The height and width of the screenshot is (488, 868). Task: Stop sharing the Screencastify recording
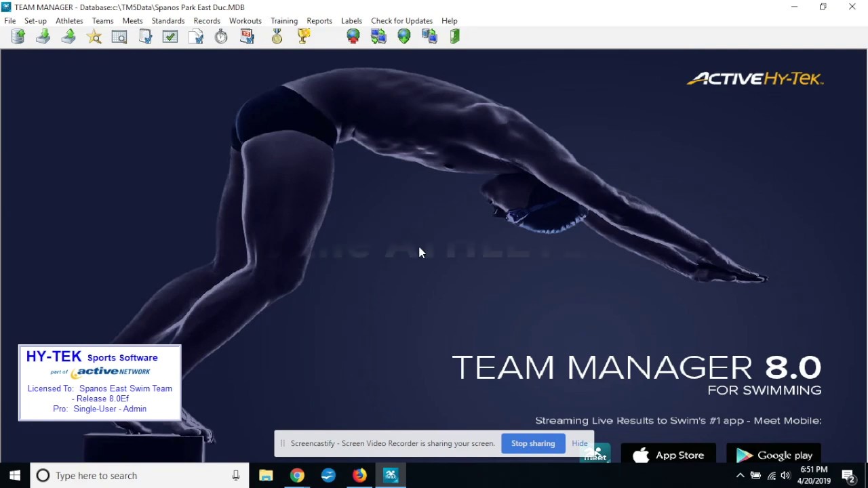[533, 443]
